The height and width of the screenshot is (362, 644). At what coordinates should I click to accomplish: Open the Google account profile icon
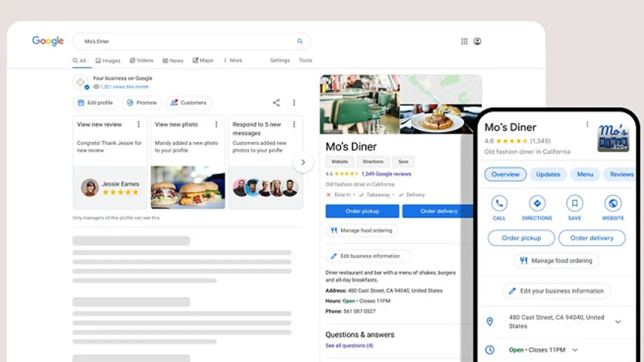(x=478, y=41)
